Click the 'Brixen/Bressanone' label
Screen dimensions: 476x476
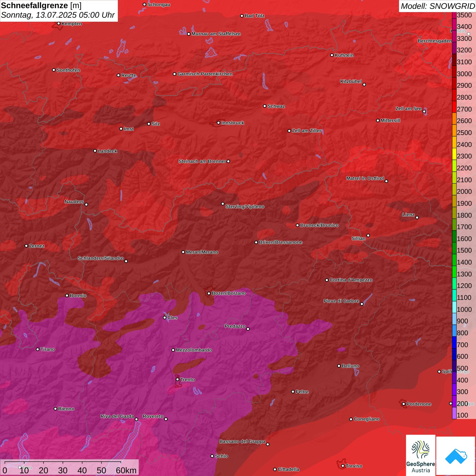[x=280, y=242]
